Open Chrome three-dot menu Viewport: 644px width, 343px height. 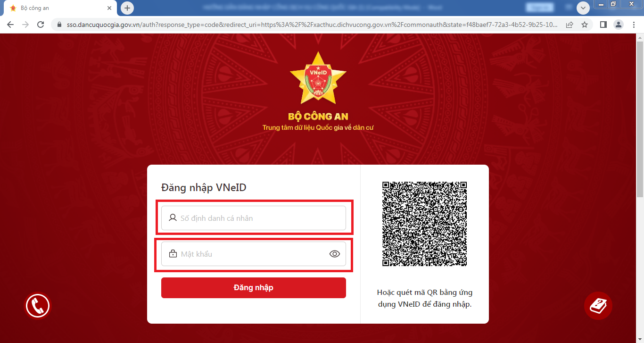(634, 25)
